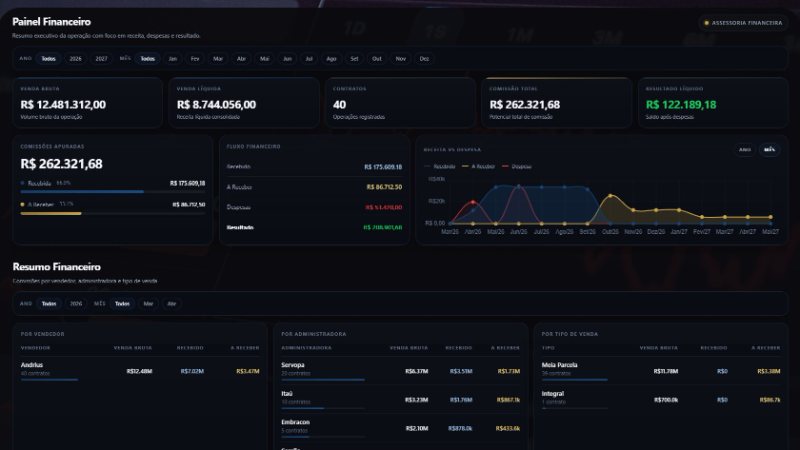This screenshot has width=800, height=450.
Task: Filter Resumo Financeiro by month Mar
Action: [148, 304]
